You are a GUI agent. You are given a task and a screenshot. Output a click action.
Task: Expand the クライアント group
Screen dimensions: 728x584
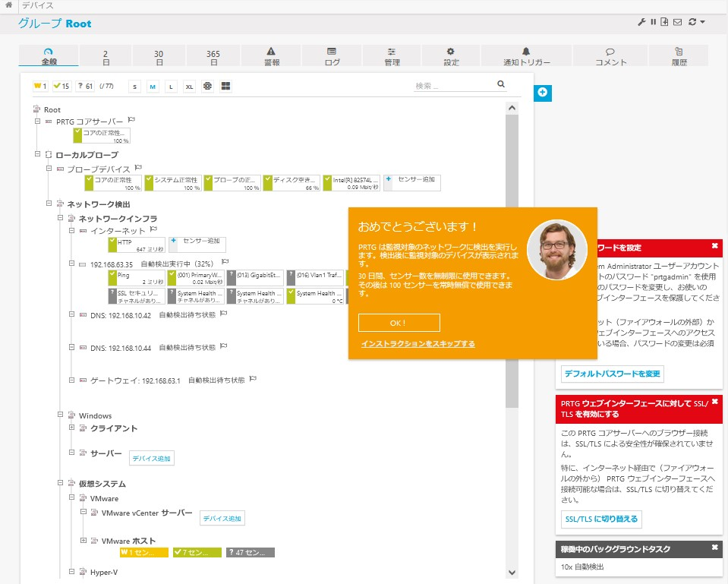pos(71,428)
